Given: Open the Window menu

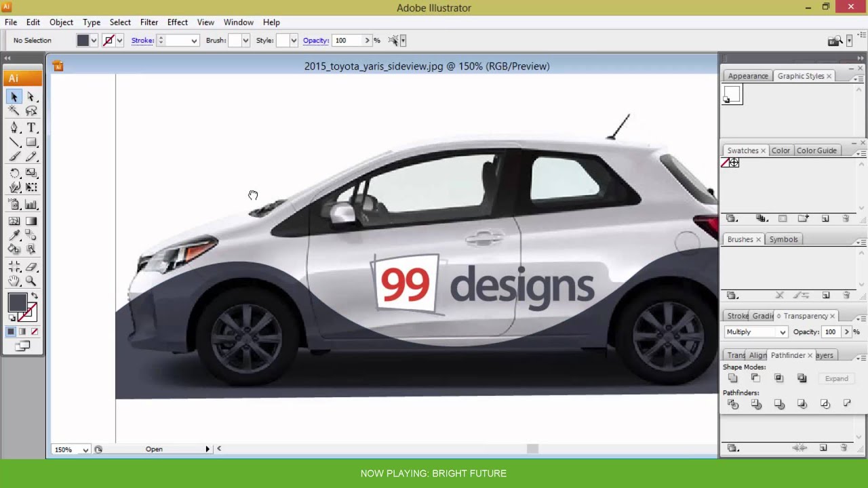Looking at the screenshot, I should tap(239, 22).
